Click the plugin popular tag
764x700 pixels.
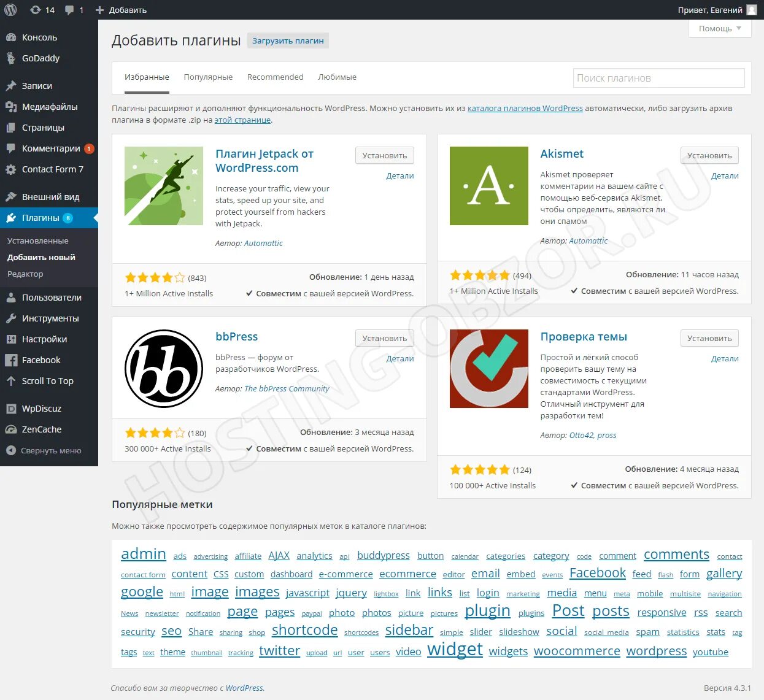tap(487, 611)
